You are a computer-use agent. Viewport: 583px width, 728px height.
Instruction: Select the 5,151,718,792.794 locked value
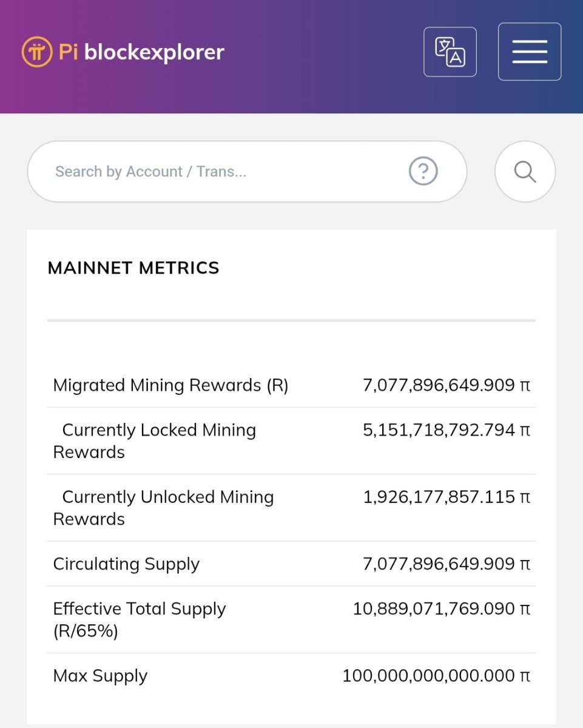click(447, 430)
